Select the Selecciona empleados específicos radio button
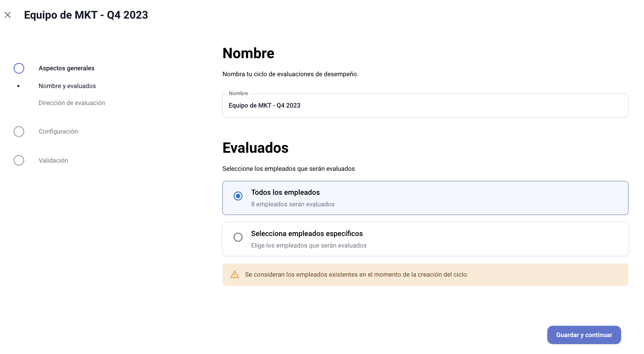644x354 pixels. click(238, 237)
